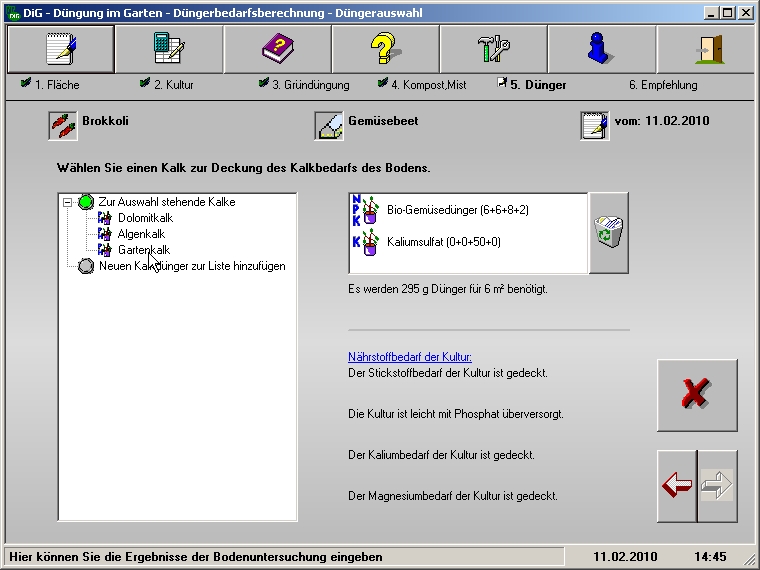760x570 pixels.
Task: Click the yellow question mark help icon
Action: tap(385, 49)
